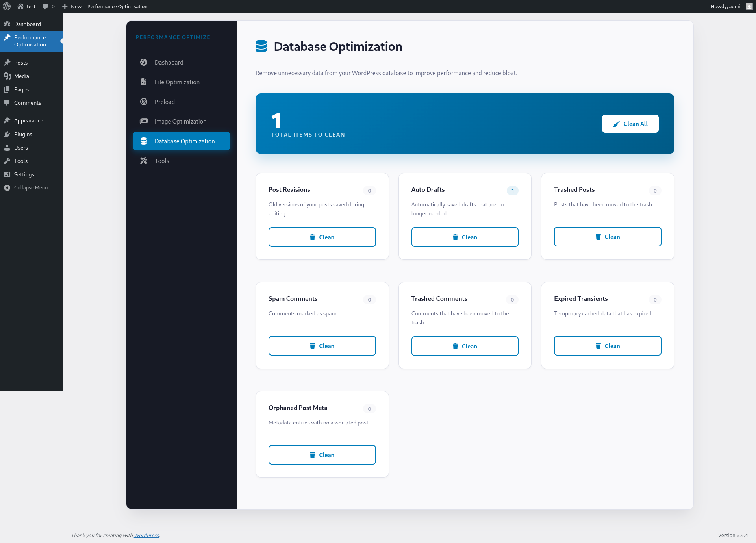Clean the Auto Drafts items
Screen dimensions: 756x543
[465, 237]
